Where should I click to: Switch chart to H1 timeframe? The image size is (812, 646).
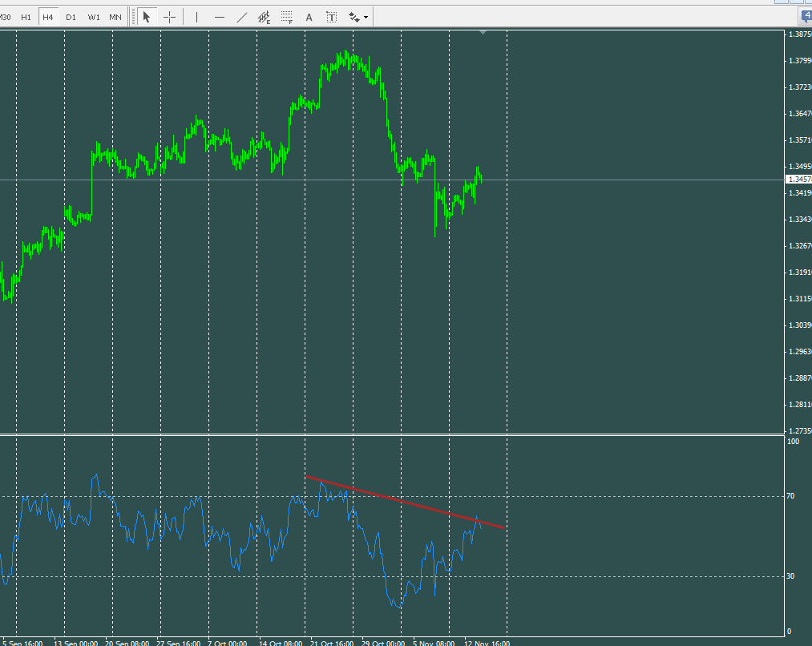coord(26,17)
